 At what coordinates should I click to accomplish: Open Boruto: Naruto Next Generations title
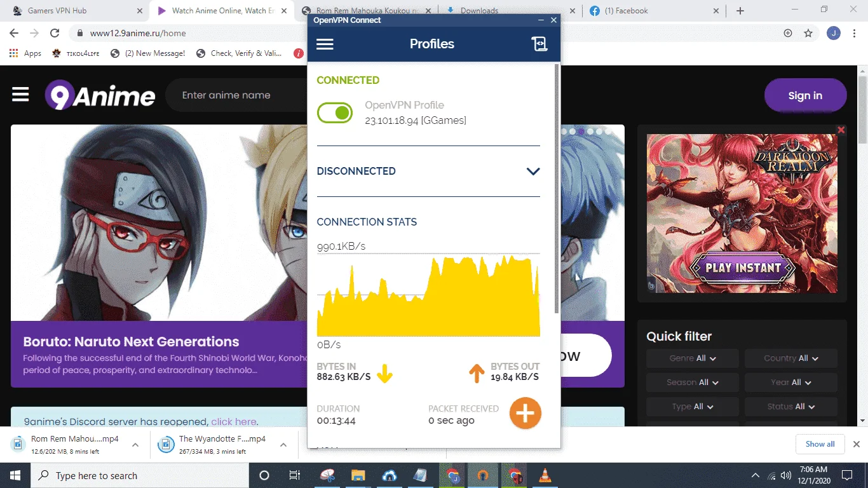point(131,342)
